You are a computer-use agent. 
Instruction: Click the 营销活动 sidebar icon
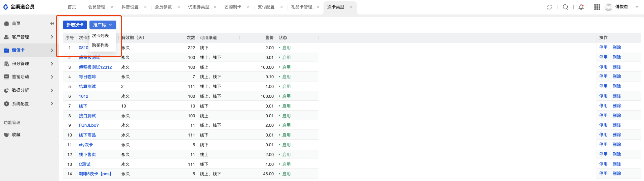point(6,77)
